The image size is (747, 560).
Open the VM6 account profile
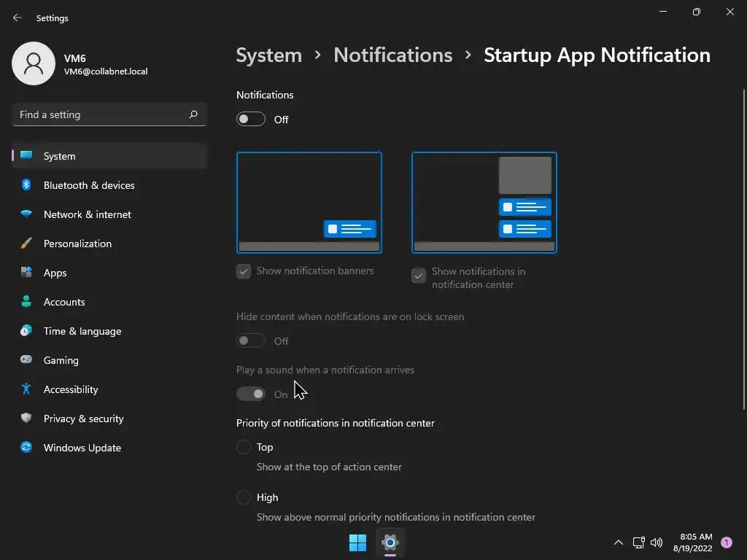pos(80,64)
